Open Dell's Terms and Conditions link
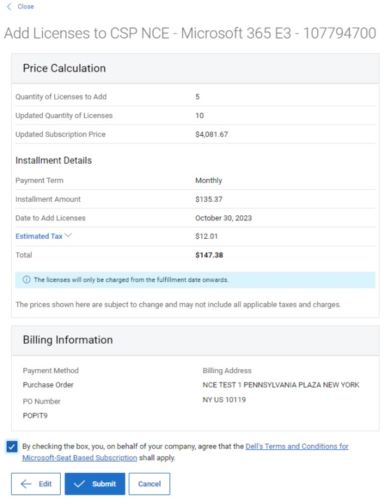Screen dimensions: 385x500 click(297, 446)
